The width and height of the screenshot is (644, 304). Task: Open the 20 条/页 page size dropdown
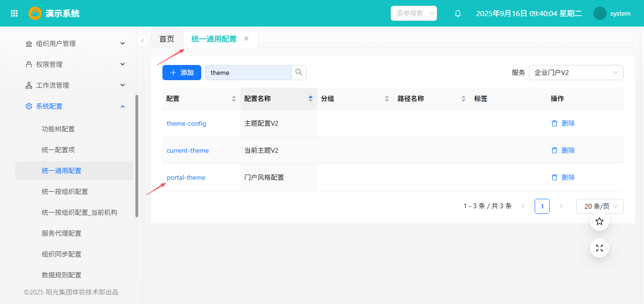coord(599,206)
